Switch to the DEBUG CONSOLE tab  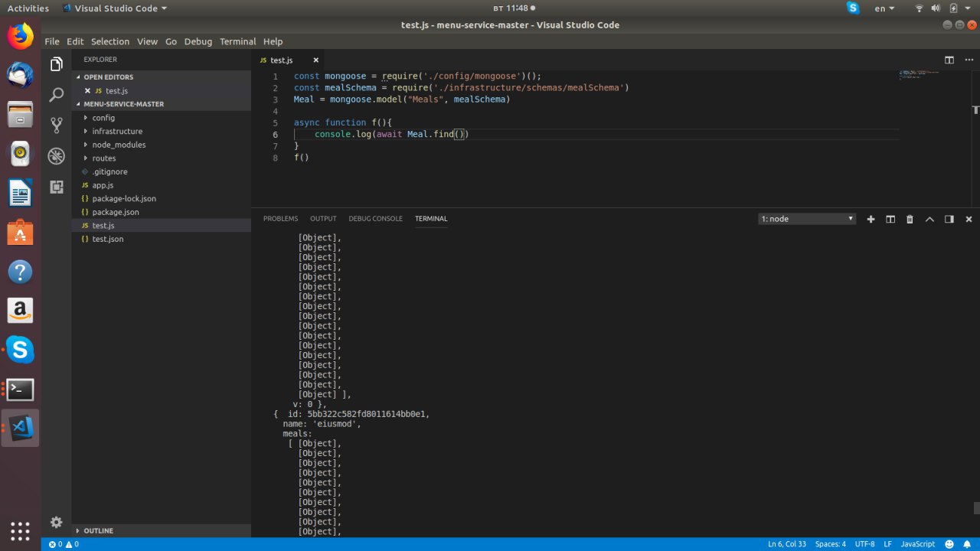click(375, 219)
